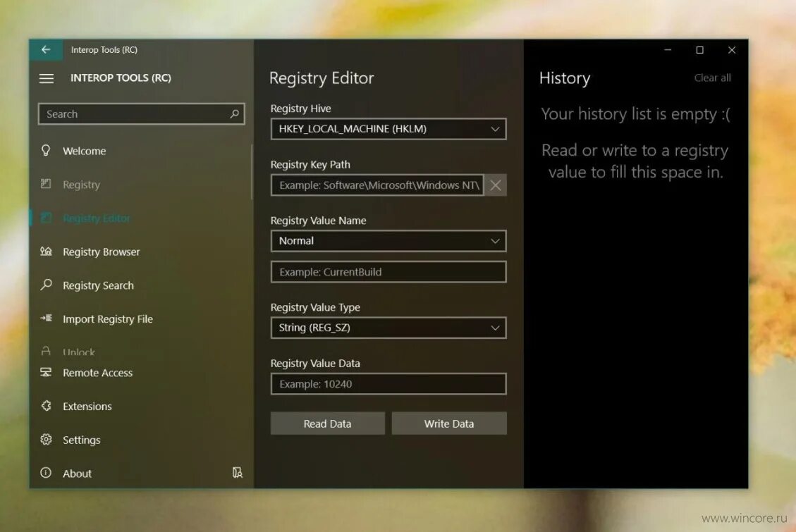Clear Registry Key Path with the X button
This screenshot has height=532, width=796.
496,185
